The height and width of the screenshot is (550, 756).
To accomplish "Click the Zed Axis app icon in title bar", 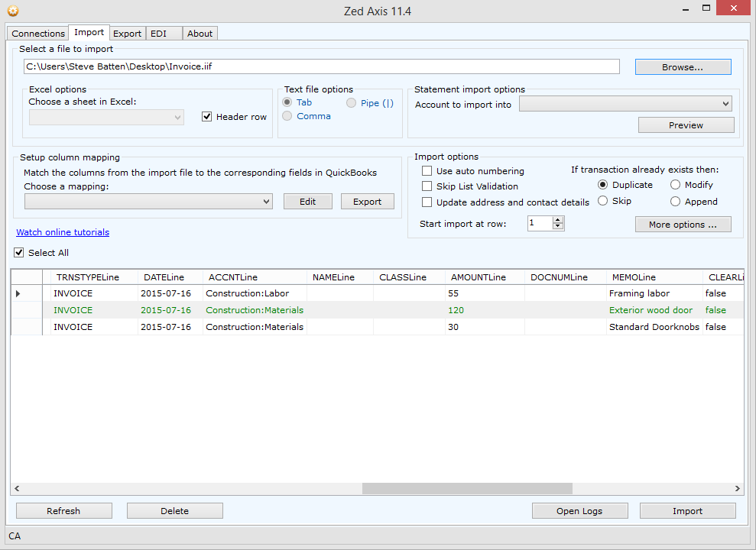I will [12, 11].
